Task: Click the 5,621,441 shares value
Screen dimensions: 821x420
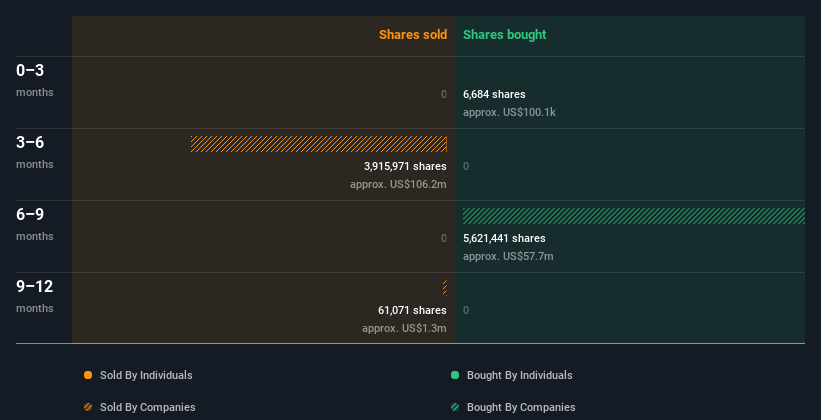Action: (x=504, y=238)
